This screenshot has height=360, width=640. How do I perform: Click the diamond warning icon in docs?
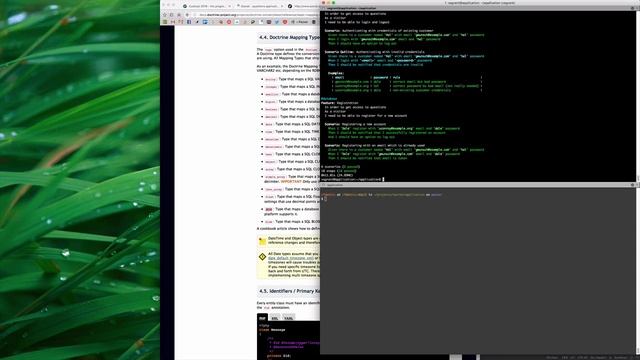[262, 257]
